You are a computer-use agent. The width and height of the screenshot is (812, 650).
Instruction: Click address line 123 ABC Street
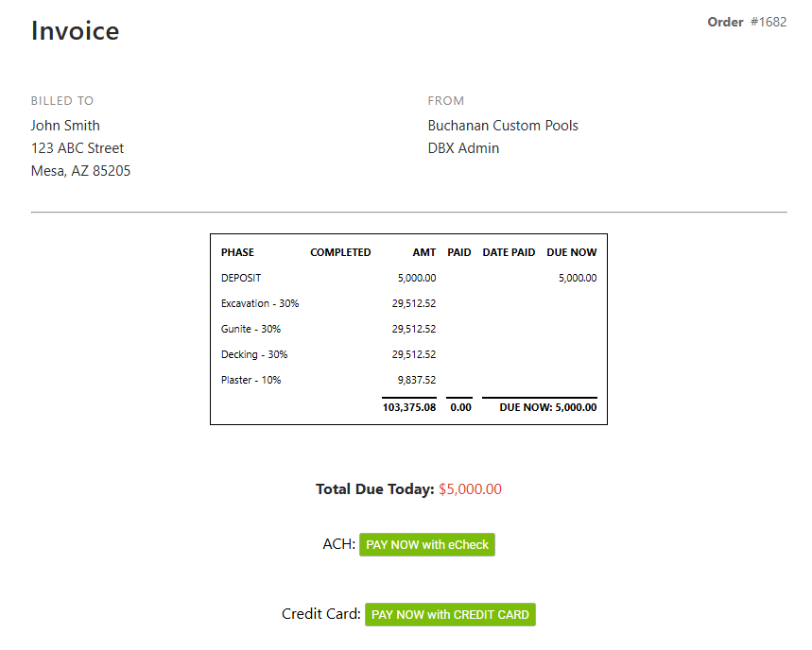tap(78, 148)
